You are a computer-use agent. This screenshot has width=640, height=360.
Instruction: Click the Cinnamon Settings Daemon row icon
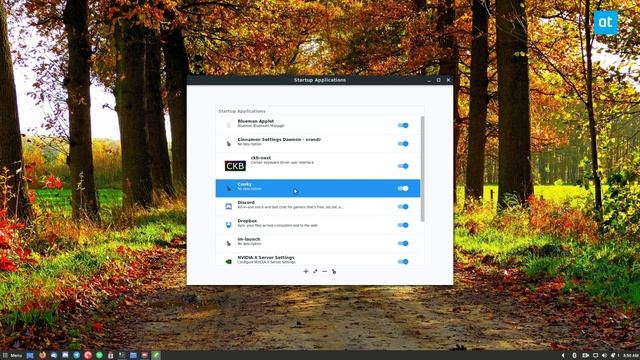click(x=229, y=144)
